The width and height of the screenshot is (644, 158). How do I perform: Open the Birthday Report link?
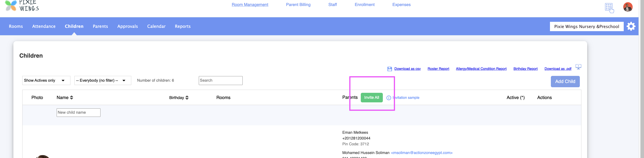(525, 69)
